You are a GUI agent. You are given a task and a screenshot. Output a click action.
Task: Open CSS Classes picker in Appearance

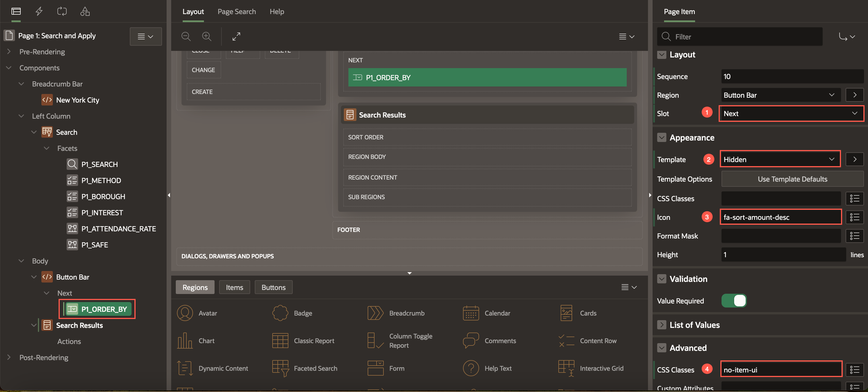[x=855, y=199]
